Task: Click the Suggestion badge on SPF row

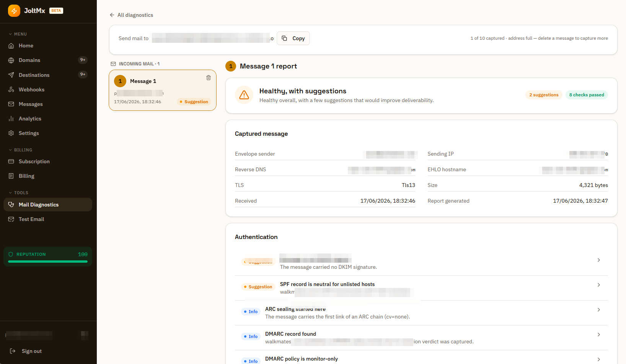Action: (x=258, y=287)
